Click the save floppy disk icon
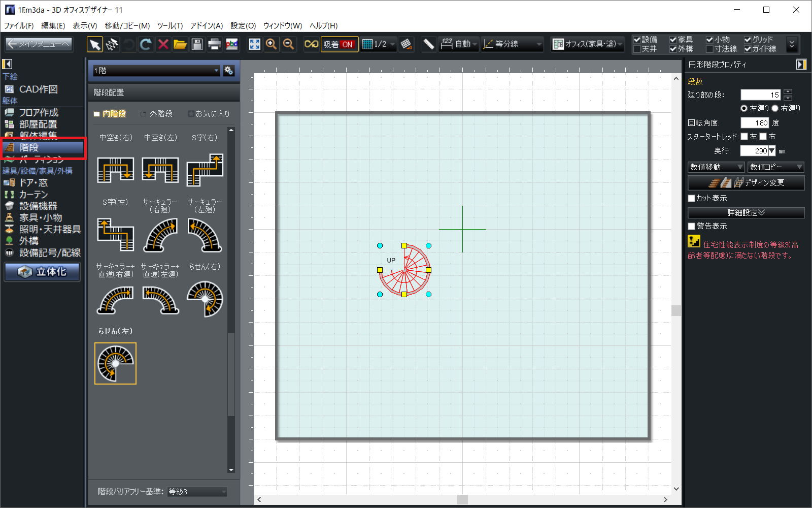812x508 pixels. point(197,45)
